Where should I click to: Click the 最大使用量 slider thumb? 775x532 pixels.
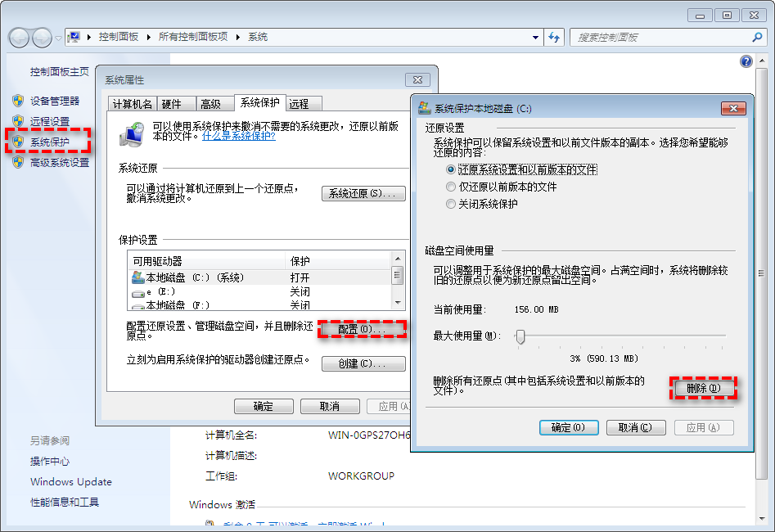pos(520,336)
